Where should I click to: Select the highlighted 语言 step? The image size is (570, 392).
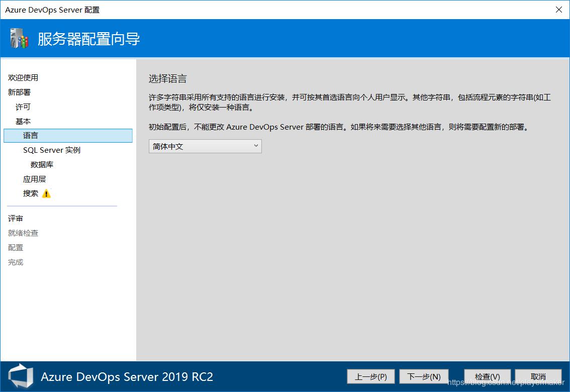[68, 136]
